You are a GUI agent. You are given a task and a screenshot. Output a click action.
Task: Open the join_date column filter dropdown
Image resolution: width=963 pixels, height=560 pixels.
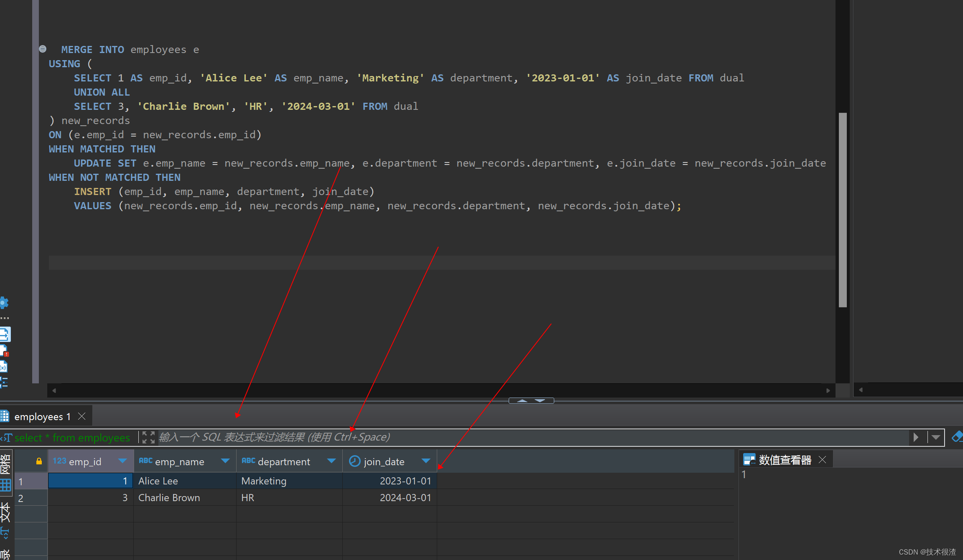426,461
